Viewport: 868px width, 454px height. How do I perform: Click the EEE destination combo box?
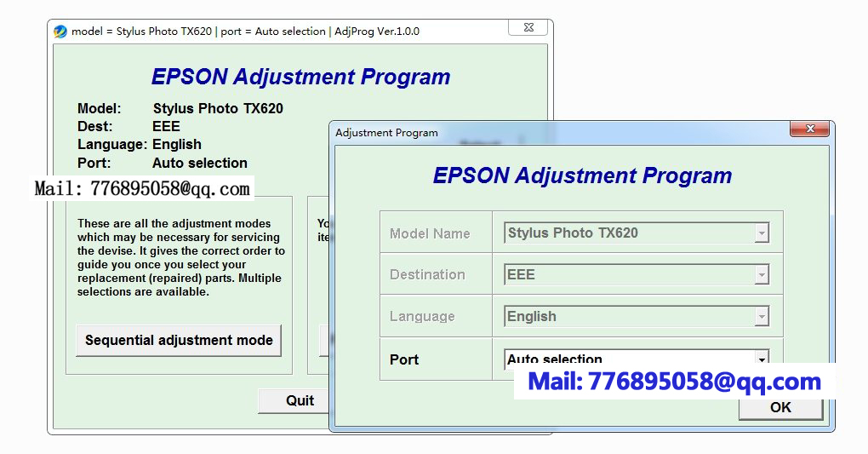point(637,275)
